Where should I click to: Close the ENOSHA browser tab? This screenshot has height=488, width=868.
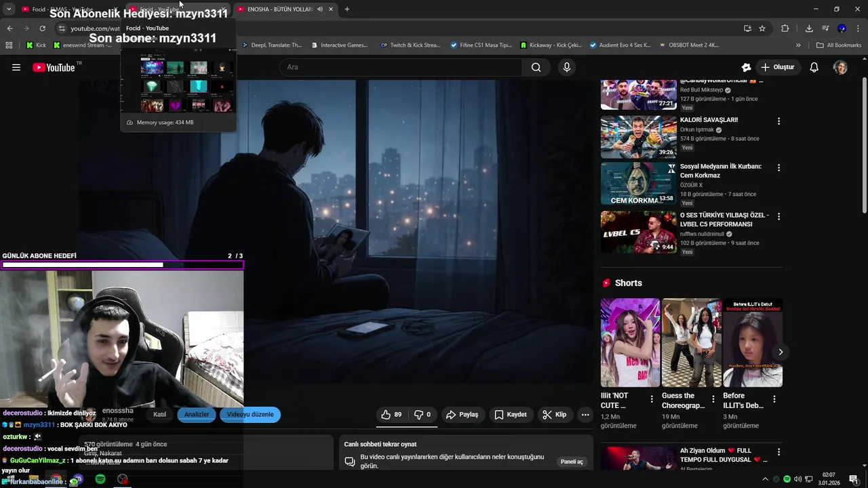[x=331, y=9]
